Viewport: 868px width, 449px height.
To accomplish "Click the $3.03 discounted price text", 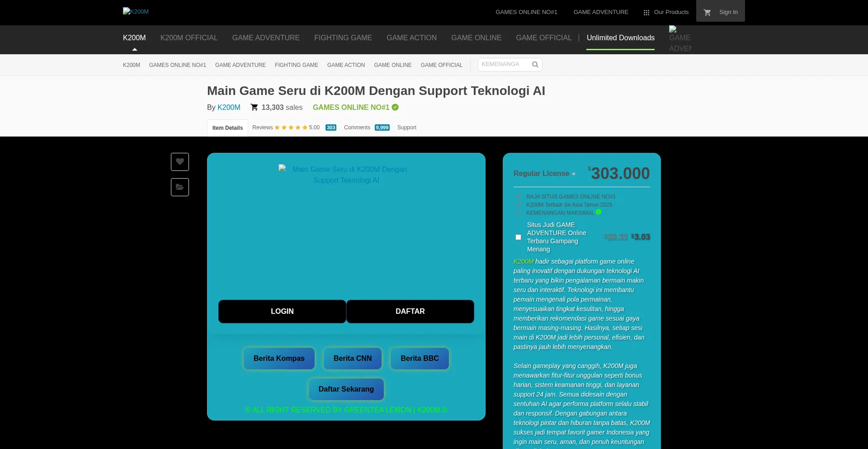I will (x=641, y=237).
